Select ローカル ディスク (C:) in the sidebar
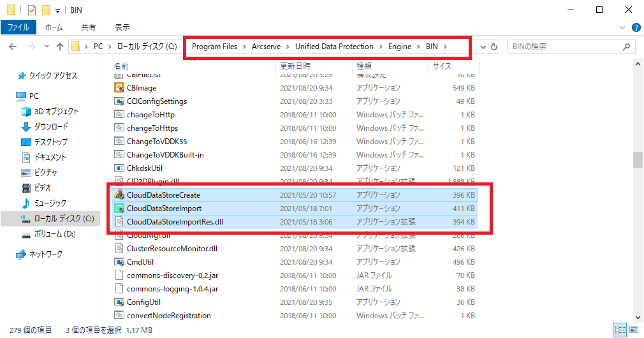Image resolution: width=644 pixels, height=338 pixels. click(x=50, y=219)
